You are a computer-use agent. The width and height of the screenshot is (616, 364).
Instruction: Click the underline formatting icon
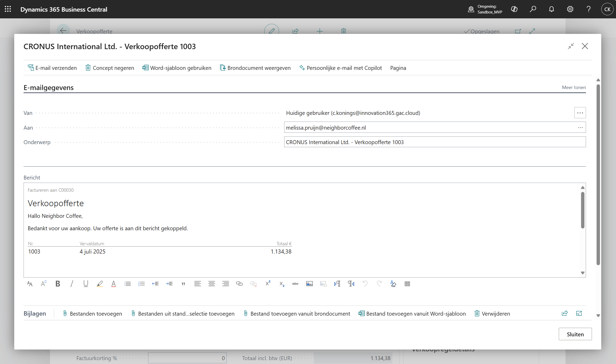86,284
